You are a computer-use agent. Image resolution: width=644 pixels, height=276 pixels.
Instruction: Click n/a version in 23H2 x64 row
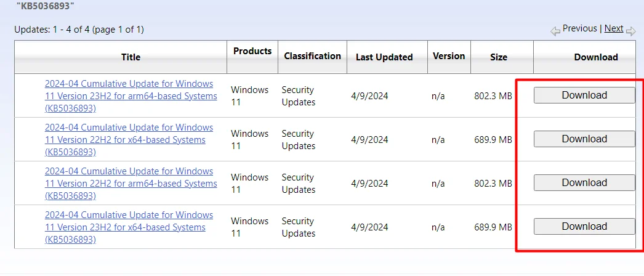click(438, 227)
